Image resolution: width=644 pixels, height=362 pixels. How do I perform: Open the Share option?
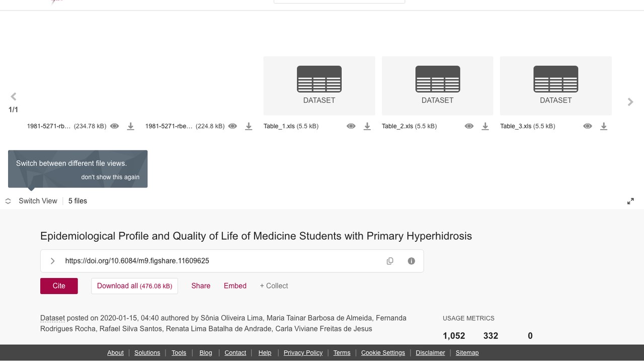pos(201,286)
